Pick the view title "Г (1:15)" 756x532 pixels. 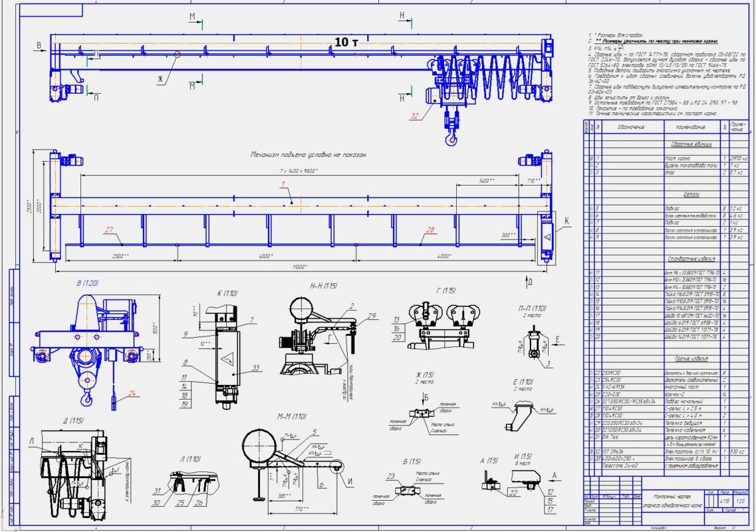(445, 291)
